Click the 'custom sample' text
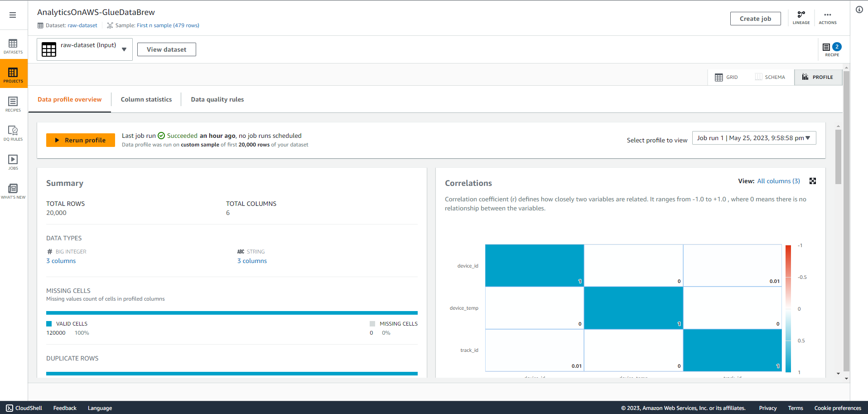The height and width of the screenshot is (414, 868). [x=200, y=145]
